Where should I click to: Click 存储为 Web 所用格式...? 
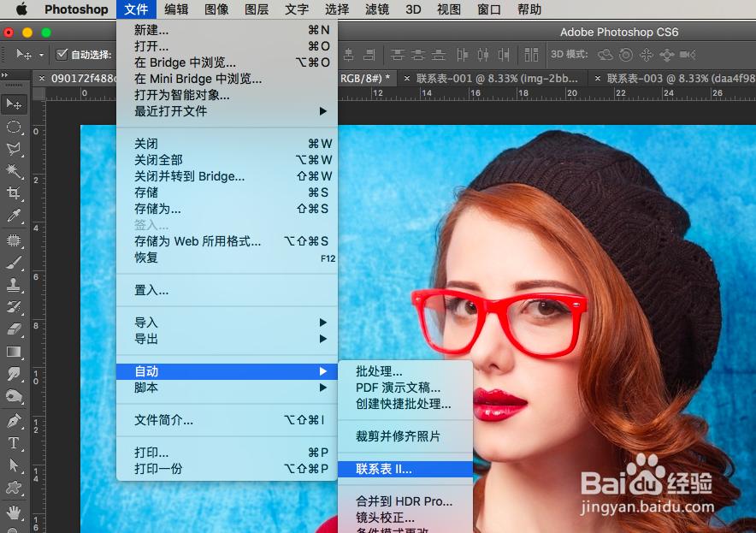pyautogui.click(x=227, y=241)
